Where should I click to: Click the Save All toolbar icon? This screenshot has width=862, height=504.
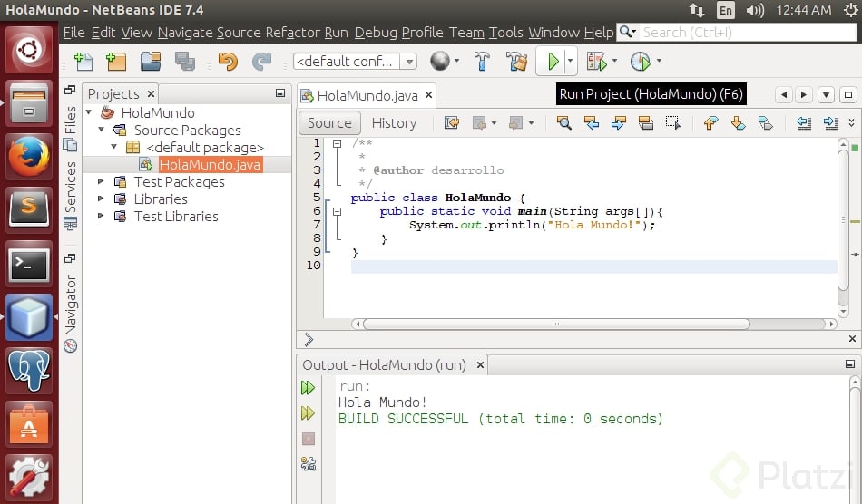185,61
